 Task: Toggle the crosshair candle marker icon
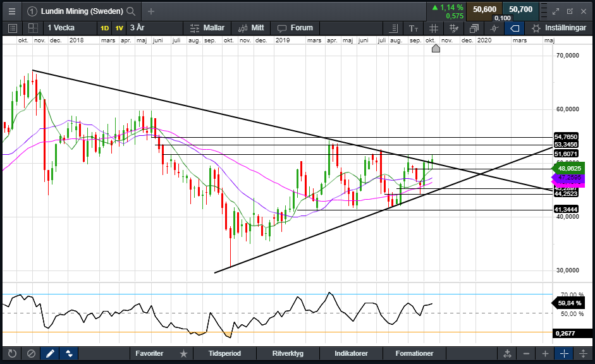tap(494, 28)
